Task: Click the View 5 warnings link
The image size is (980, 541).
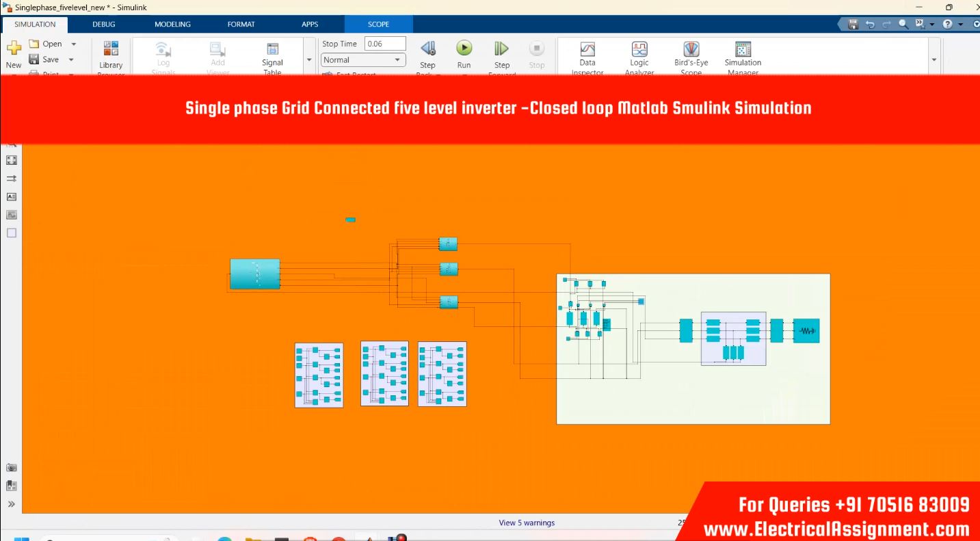Action: [527, 523]
